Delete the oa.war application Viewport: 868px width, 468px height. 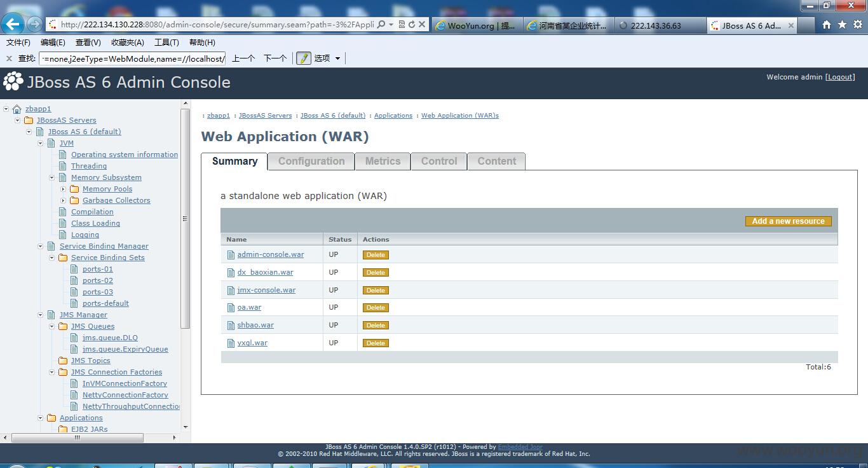pyautogui.click(x=376, y=308)
